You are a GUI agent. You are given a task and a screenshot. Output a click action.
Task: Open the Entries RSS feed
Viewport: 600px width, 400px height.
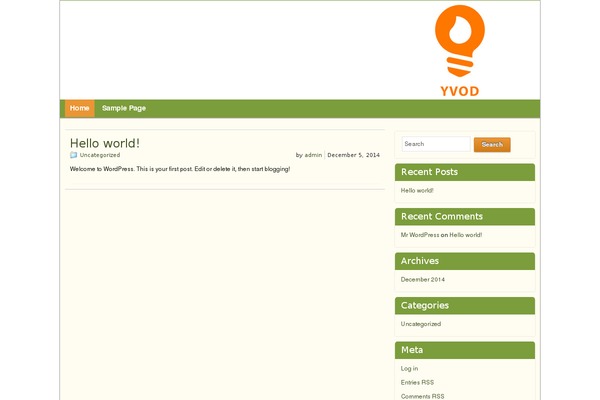tap(418, 382)
